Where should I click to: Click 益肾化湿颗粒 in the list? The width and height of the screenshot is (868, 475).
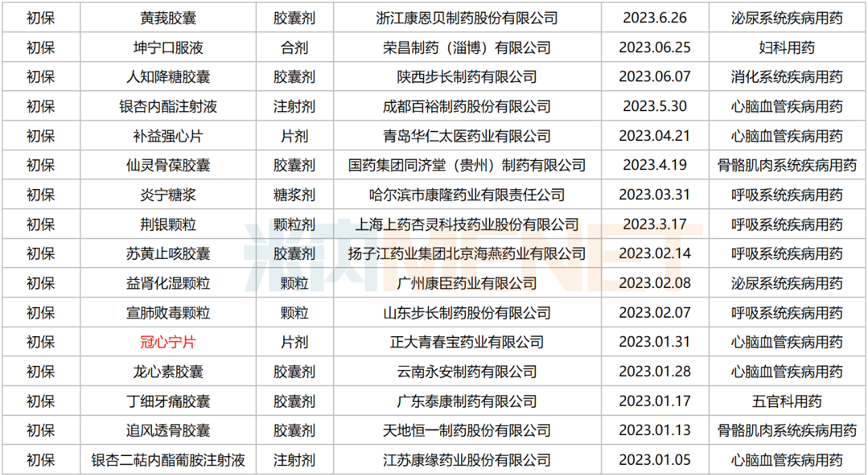[x=168, y=283]
